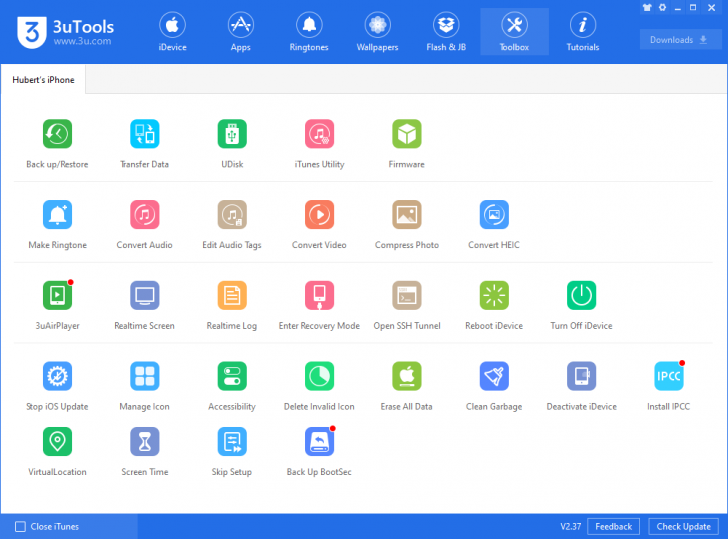The height and width of the screenshot is (539, 728).
Task: Open the UDisk tool
Action: point(232,134)
